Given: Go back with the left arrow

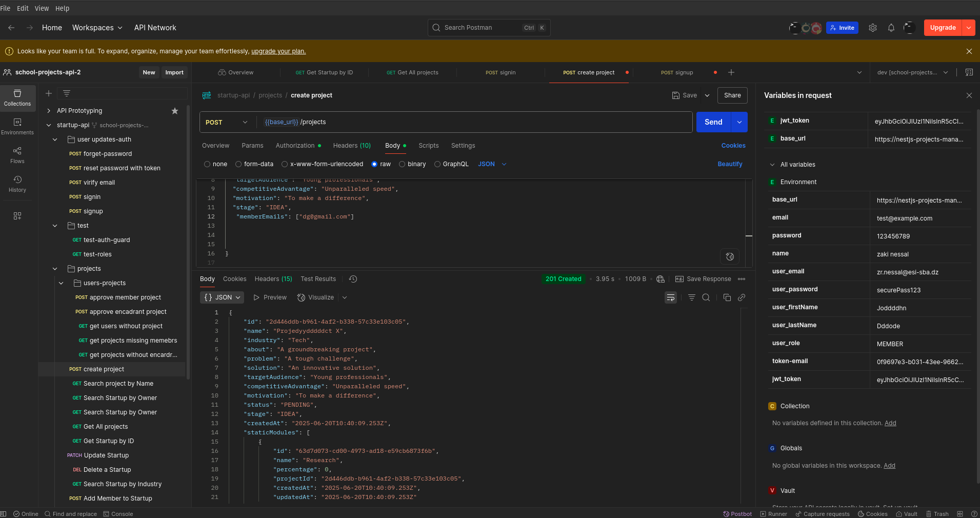Looking at the screenshot, I should point(11,28).
